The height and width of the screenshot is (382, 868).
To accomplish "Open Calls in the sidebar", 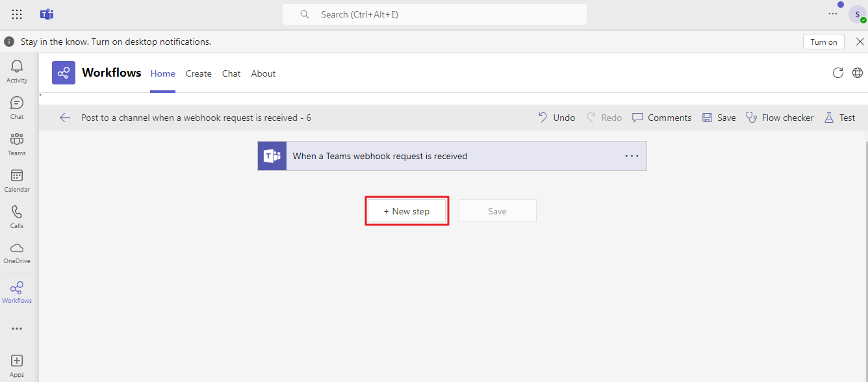I will click(17, 217).
